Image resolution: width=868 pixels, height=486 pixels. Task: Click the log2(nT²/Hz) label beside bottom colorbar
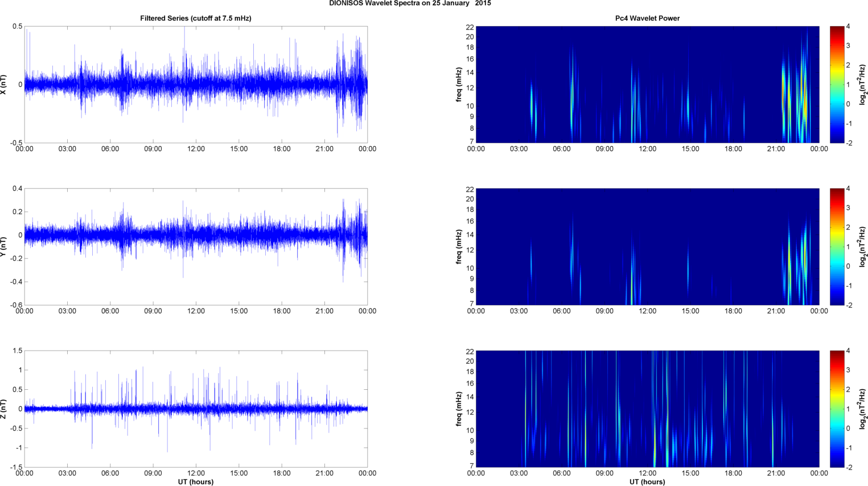[x=863, y=409]
